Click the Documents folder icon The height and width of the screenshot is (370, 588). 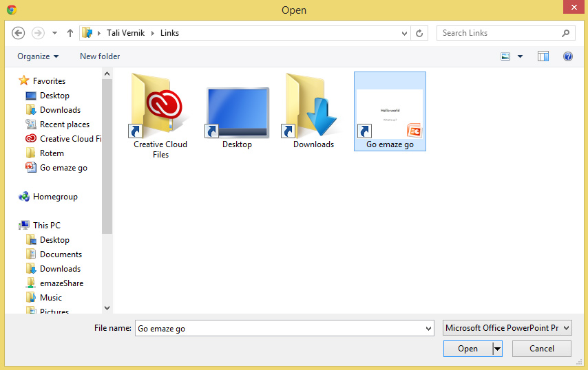click(31, 254)
